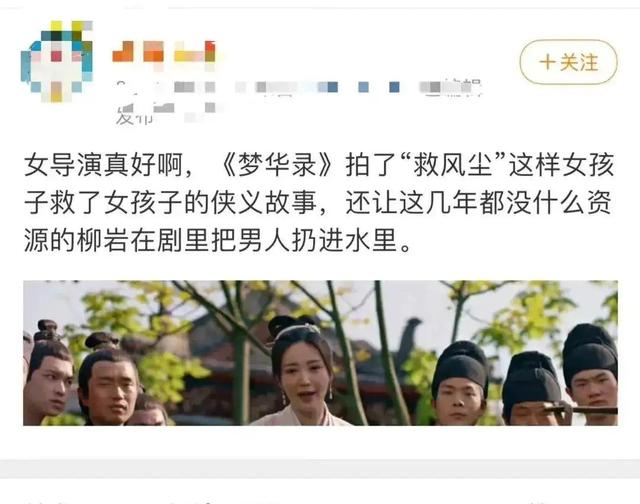
Task: Open the blurred orange username
Action: [x=164, y=52]
